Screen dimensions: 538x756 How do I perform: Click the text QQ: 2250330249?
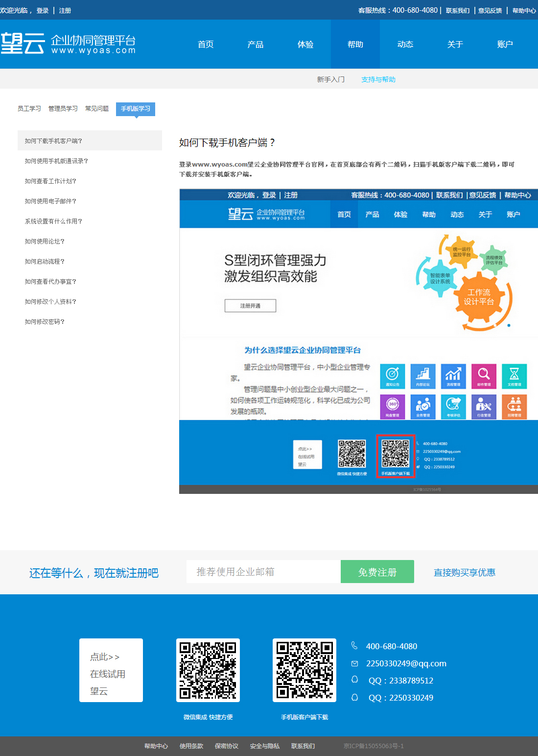[x=401, y=698]
